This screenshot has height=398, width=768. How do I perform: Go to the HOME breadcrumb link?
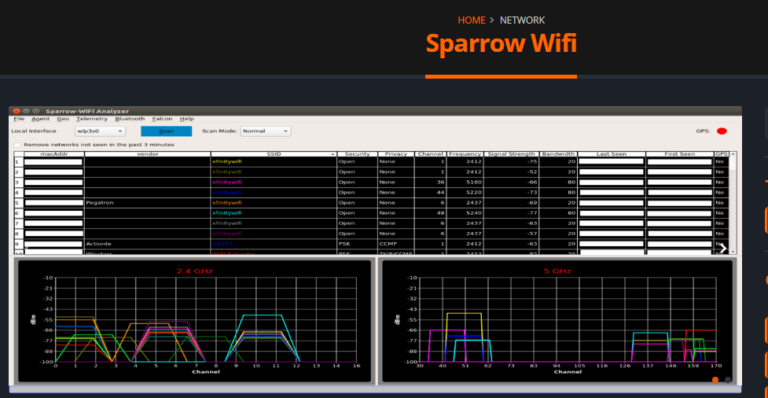[x=471, y=20]
